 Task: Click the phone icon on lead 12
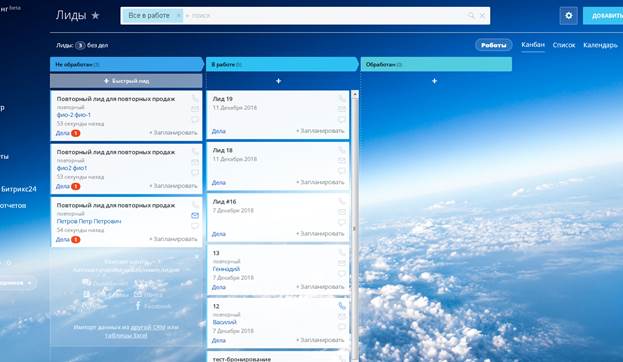pos(342,306)
